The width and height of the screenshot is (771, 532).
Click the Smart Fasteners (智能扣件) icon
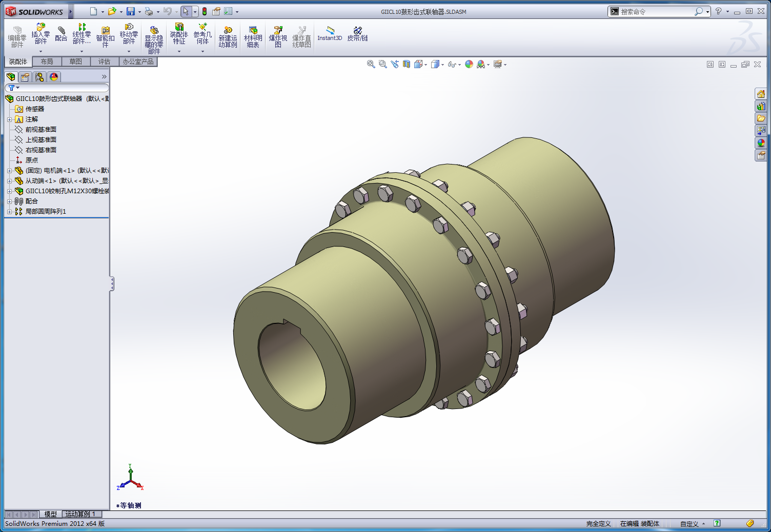[x=105, y=36]
